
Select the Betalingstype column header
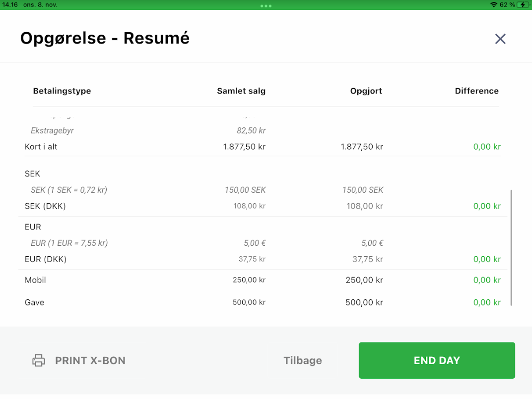[62, 91]
